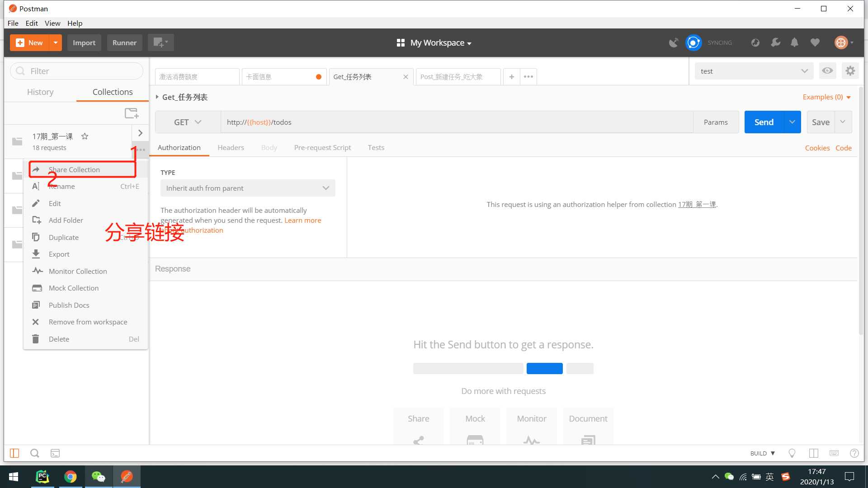The height and width of the screenshot is (488, 868).
Task: Click the lightbulb bootcamp icon
Action: click(x=792, y=453)
